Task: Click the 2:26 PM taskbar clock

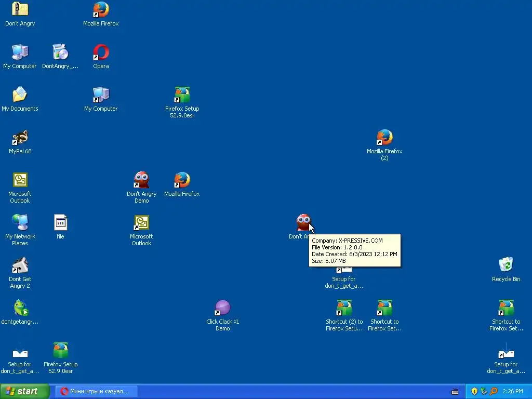Action: point(512,391)
